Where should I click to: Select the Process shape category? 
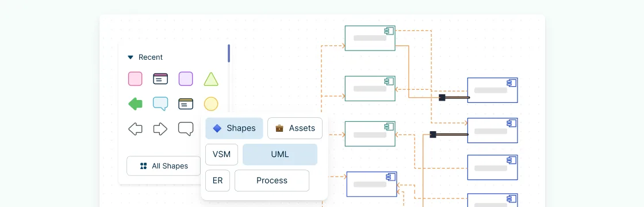pos(272,181)
